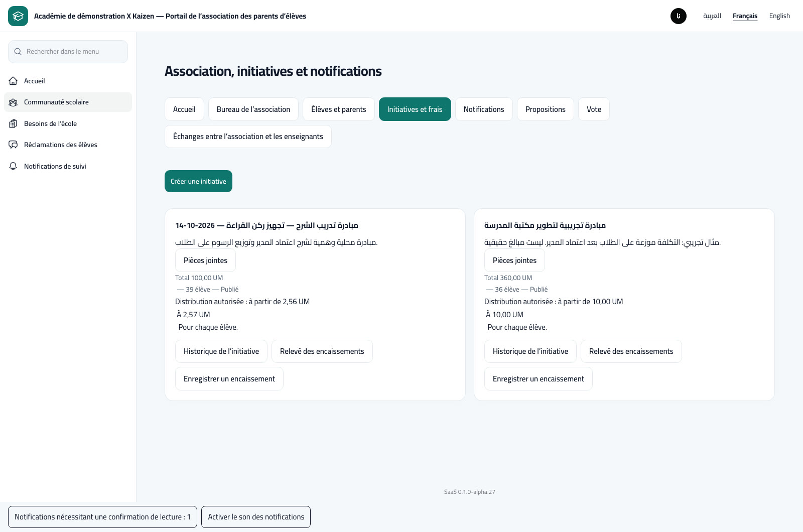Click the 'SaaS 0.1.0-alpha.27' version text
803x532 pixels.
click(470, 492)
